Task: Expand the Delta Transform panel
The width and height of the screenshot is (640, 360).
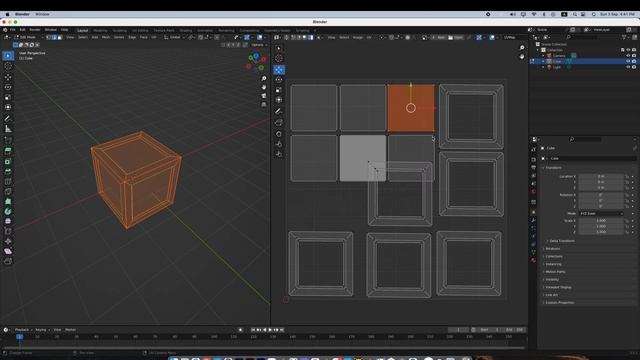Action: 561,241
